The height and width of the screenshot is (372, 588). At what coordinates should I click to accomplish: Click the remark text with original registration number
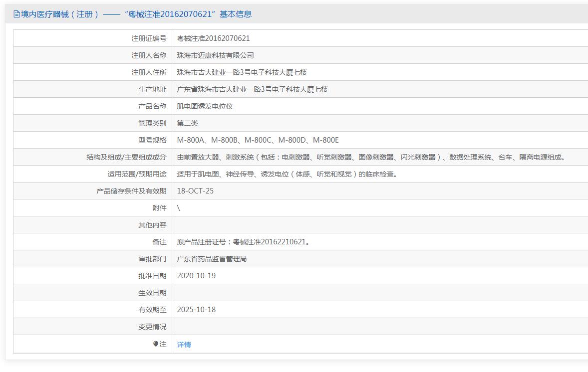(244, 242)
